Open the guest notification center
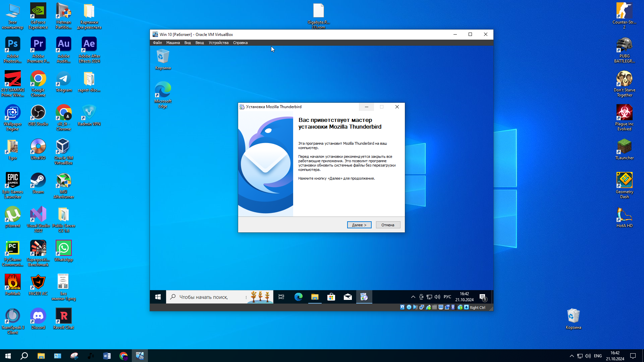 483,297
